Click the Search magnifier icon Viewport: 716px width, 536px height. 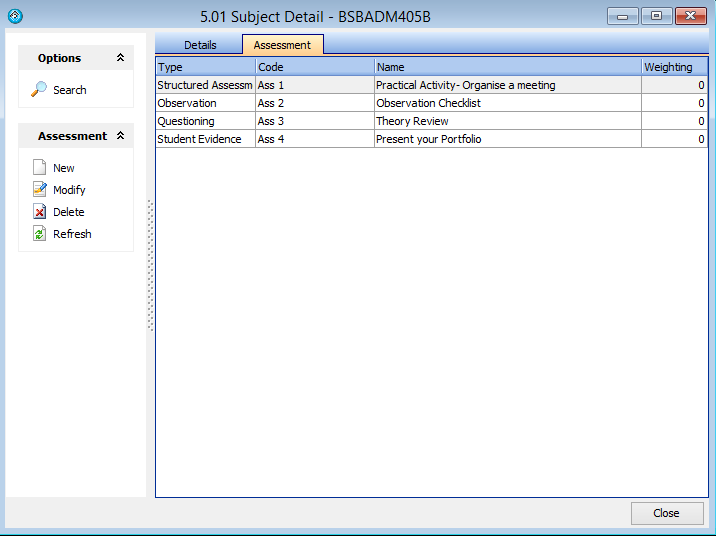(x=39, y=90)
